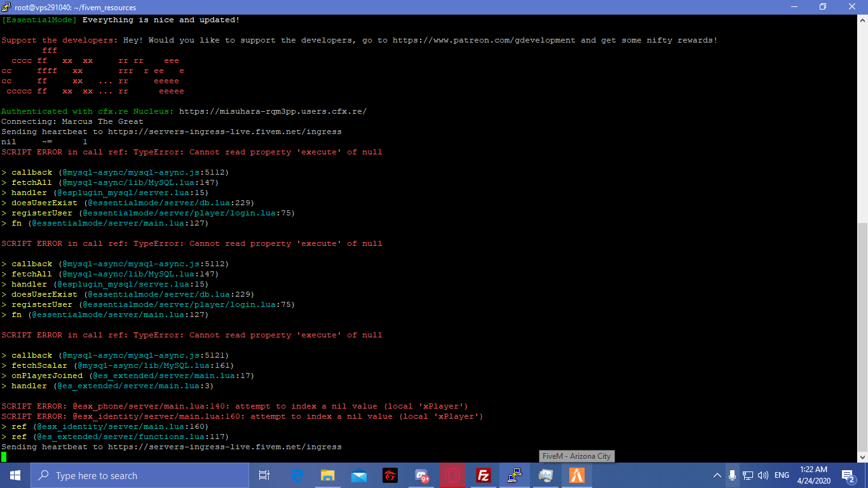This screenshot has width=868, height=488.
Task: Open File Explorer from taskbar
Action: pos(328,475)
